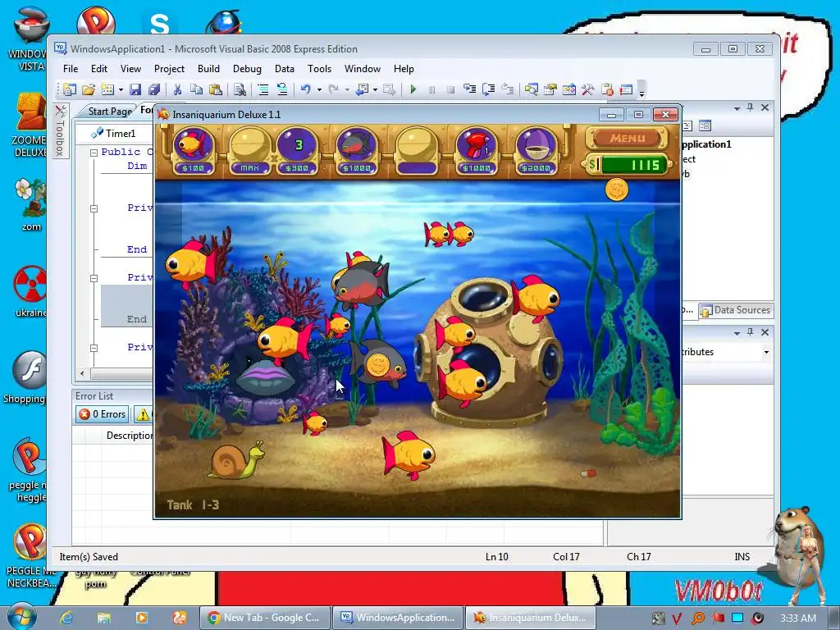
Task: Open the attributes combo box dropdown
Action: [766, 352]
